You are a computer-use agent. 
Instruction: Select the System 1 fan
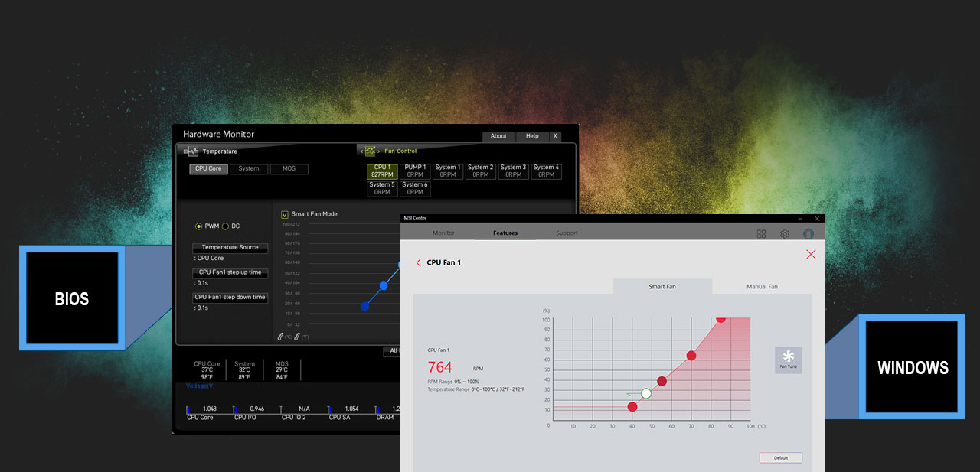tap(448, 171)
